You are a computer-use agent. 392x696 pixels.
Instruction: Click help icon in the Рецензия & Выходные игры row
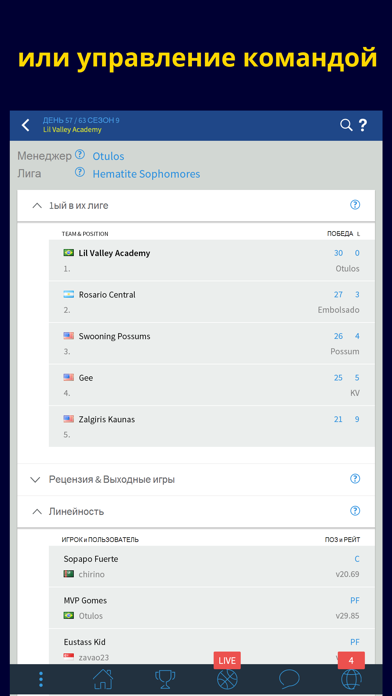355,478
